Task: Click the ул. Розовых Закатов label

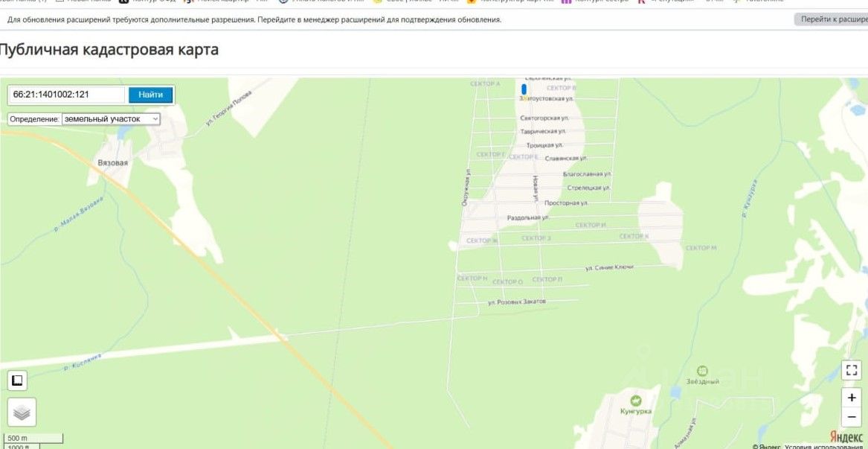Action: coord(516,302)
